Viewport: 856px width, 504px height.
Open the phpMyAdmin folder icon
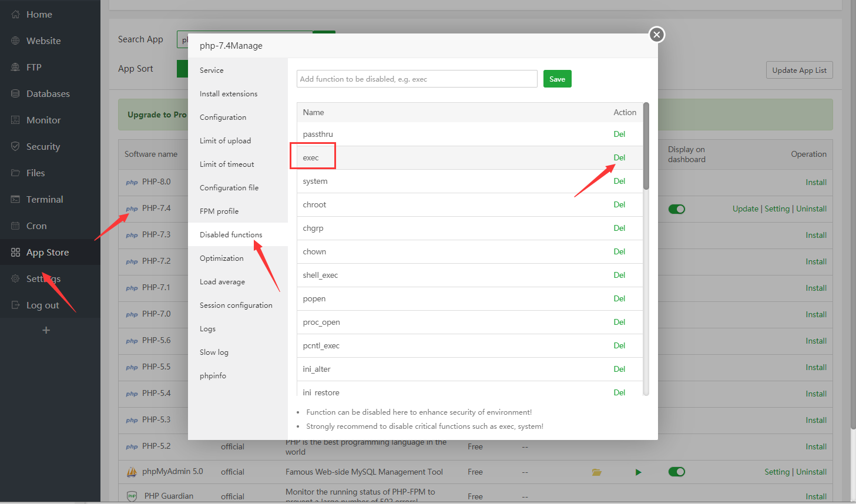coord(596,472)
